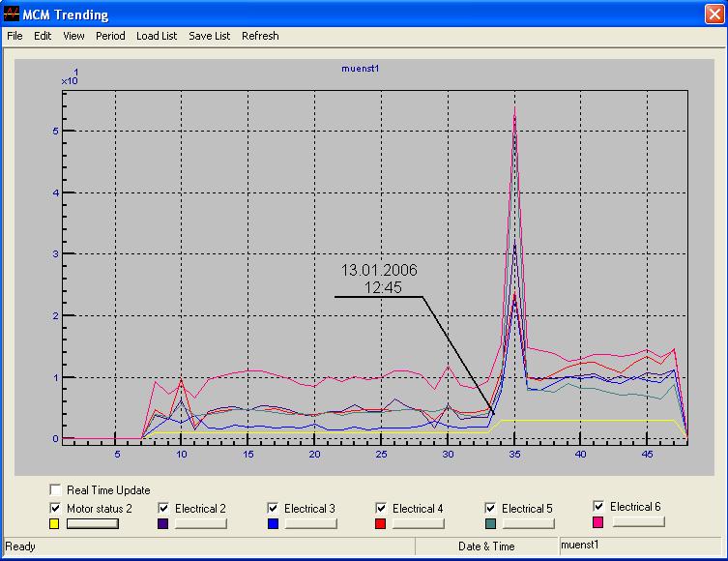
Task: Toggle the Electrical 2 trace checkbox
Action: point(164,508)
